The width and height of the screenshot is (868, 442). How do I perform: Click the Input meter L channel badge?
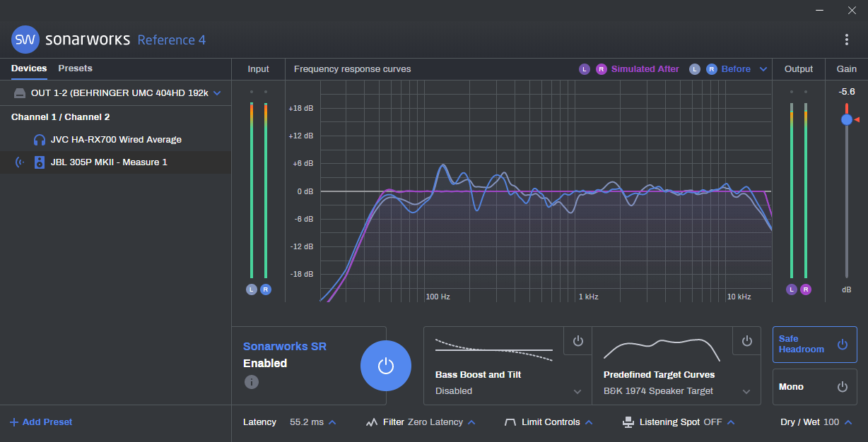[252, 289]
